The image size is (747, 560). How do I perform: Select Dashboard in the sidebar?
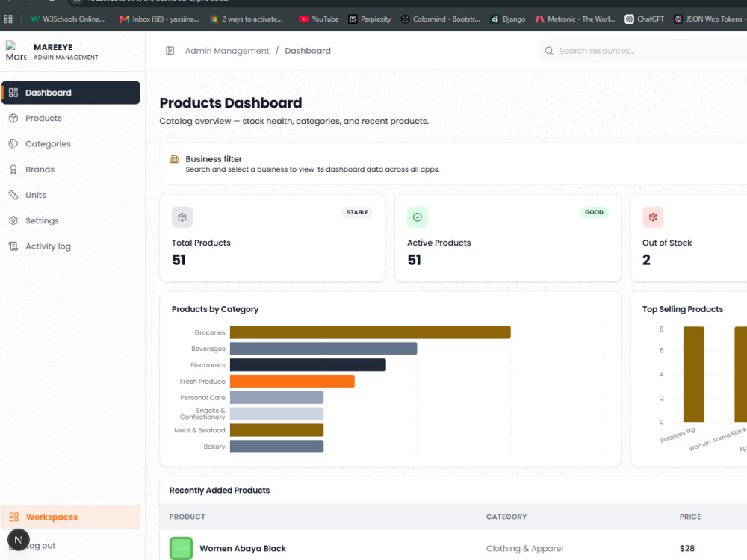click(71, 93)
